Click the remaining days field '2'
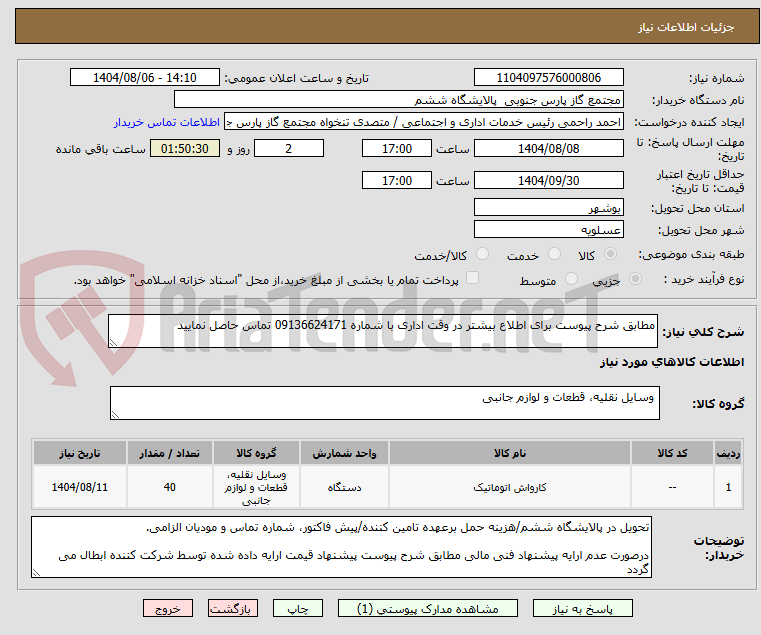This screenshot has height=635, width=761. 289,148
